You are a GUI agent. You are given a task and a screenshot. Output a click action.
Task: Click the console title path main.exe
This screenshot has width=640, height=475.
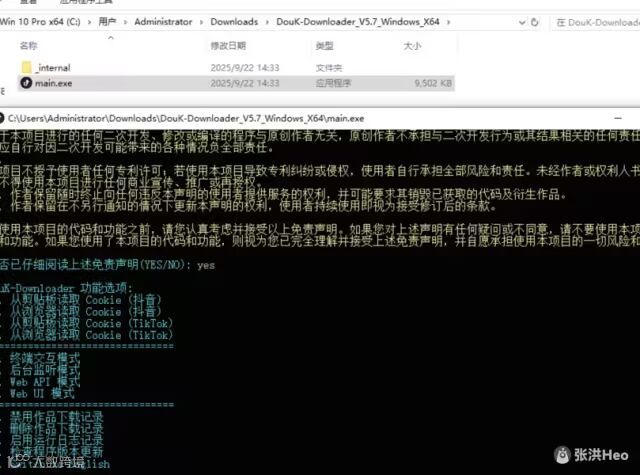pos(186,118)
